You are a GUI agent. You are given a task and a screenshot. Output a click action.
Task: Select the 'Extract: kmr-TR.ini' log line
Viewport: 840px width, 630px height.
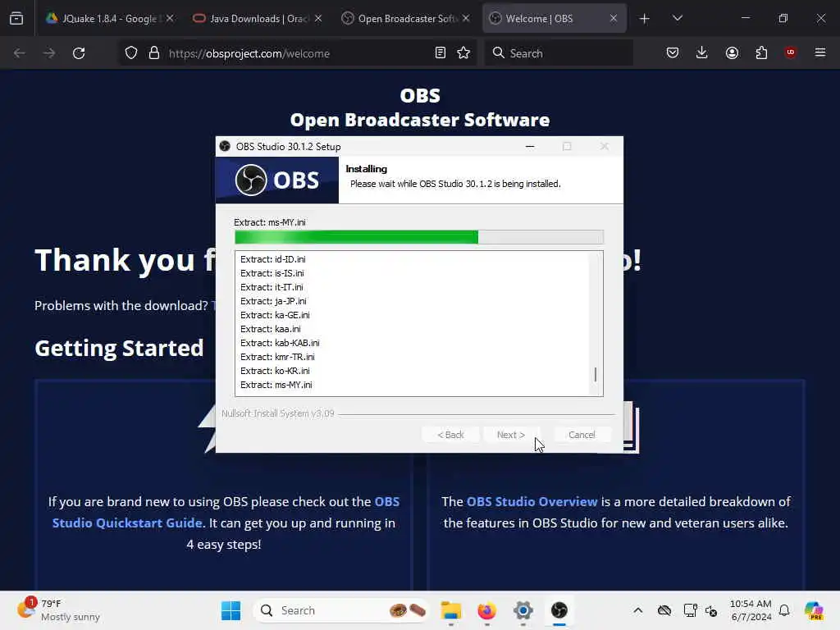(277, 357)
